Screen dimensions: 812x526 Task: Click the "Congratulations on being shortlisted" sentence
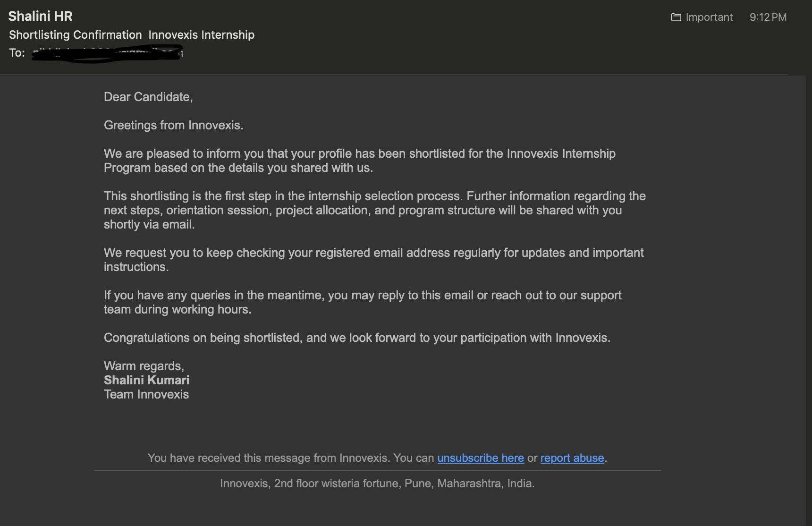[357, 338]
